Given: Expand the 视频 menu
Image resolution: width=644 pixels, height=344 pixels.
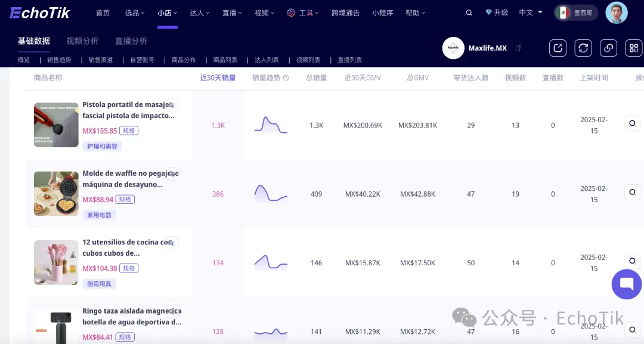Looking at the screenshot, I should pos(265,13).
